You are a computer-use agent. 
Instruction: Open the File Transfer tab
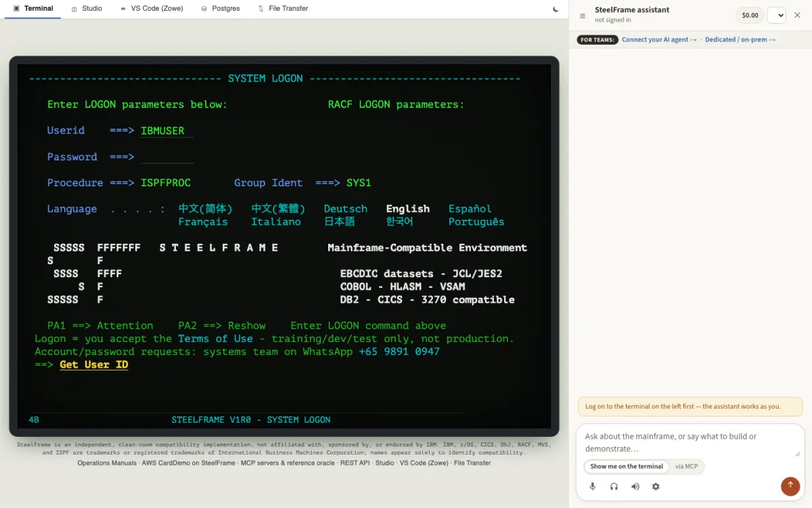(283, 9)
